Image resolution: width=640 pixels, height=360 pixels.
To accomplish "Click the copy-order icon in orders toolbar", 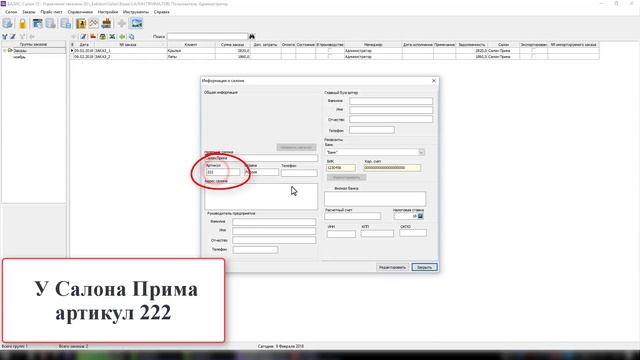I will 131,37.
